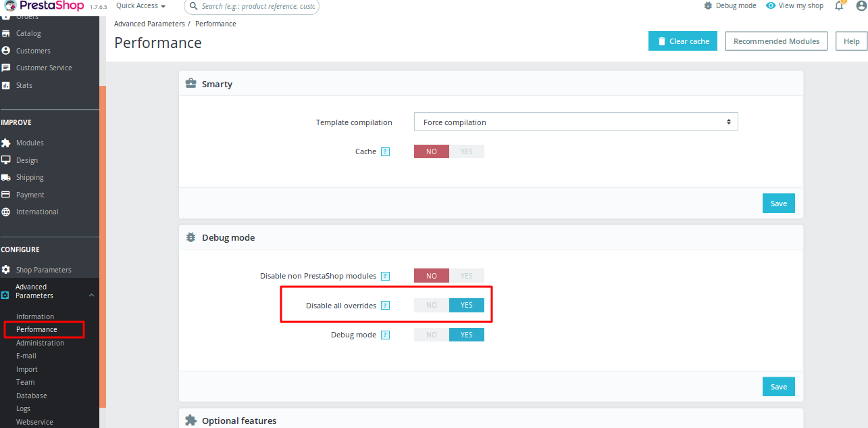The width and height of the screenshot is (868, 428).
Task: Open Webservice submenu item
Action: click(x=34, y=422)
